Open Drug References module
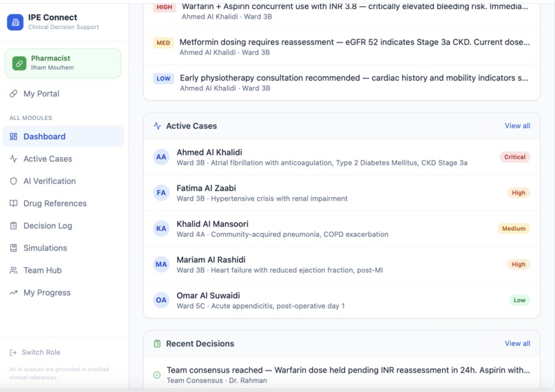The height and width of the screenshot is (392, 555). pyautogui.click(x=63, y=204)
